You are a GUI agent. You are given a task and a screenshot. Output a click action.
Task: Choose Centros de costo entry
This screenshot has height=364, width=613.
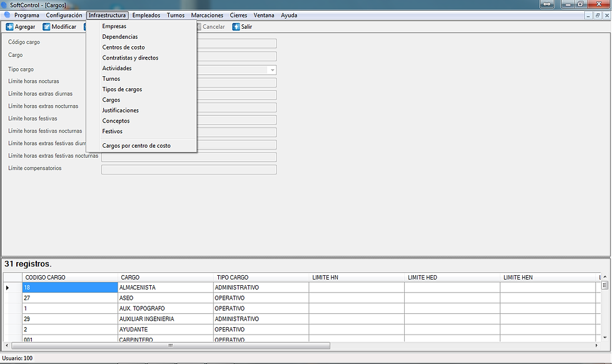tap(141, 48)
